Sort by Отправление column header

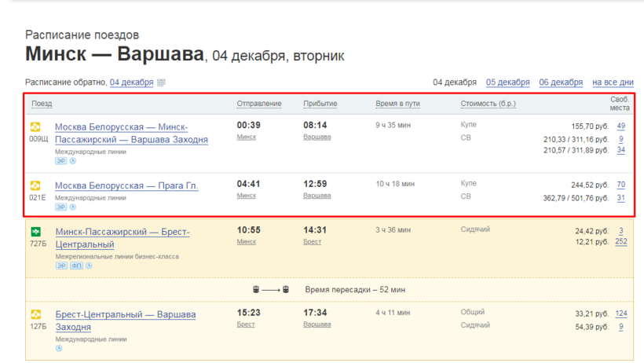(259, 104)
